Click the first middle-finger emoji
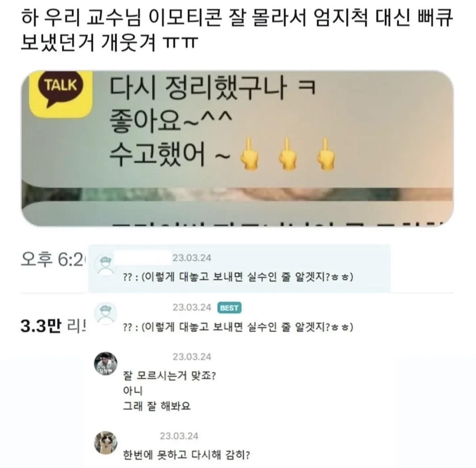Image resolution: width=476 pixels, height=468 pixels. tap(250, 154)
